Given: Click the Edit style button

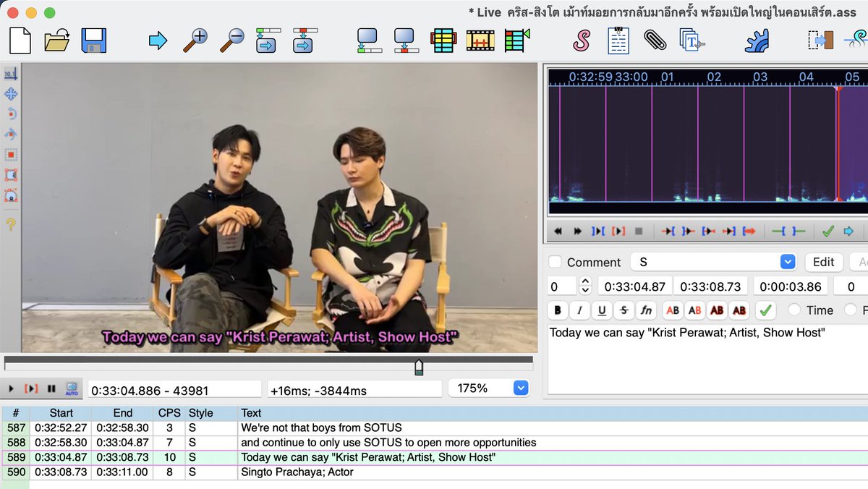Looking at the screenshot, I should click(823, 262).
